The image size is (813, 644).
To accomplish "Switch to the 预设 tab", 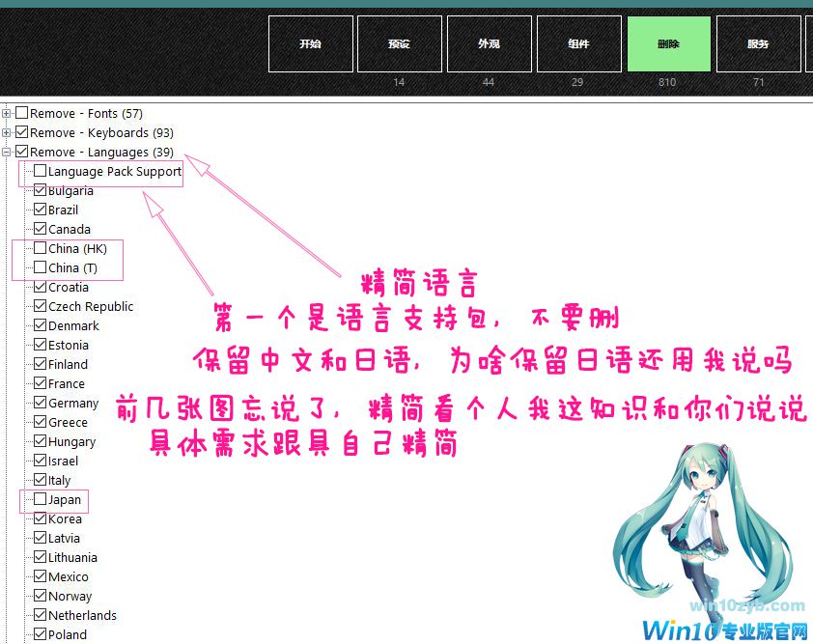I will (x=400, y=43).
